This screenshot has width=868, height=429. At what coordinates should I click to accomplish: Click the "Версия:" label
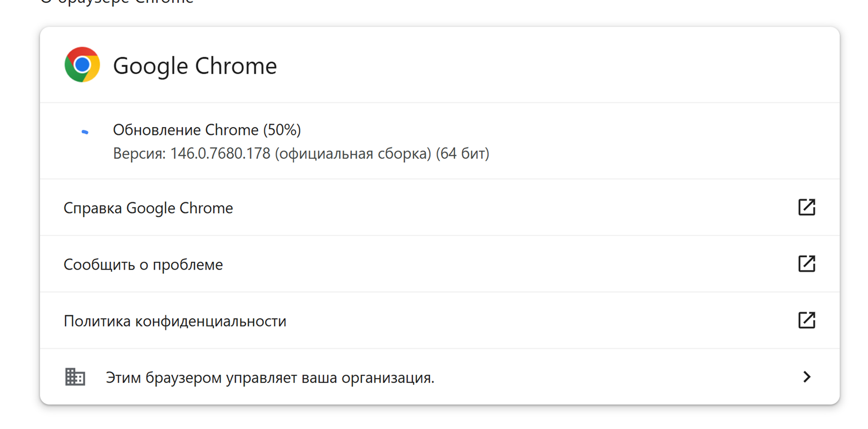point(139,153)
